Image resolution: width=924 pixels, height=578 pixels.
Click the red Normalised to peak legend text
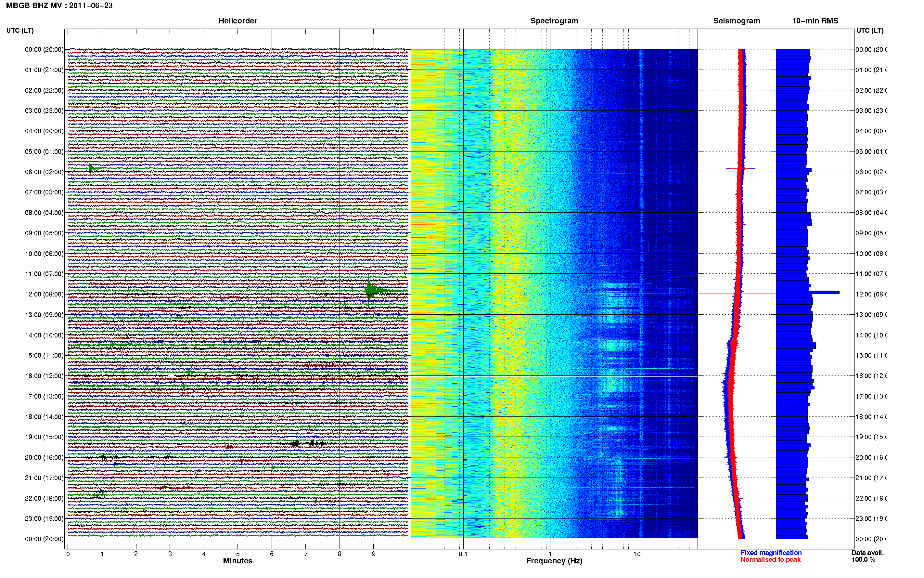tap(770, 560)
